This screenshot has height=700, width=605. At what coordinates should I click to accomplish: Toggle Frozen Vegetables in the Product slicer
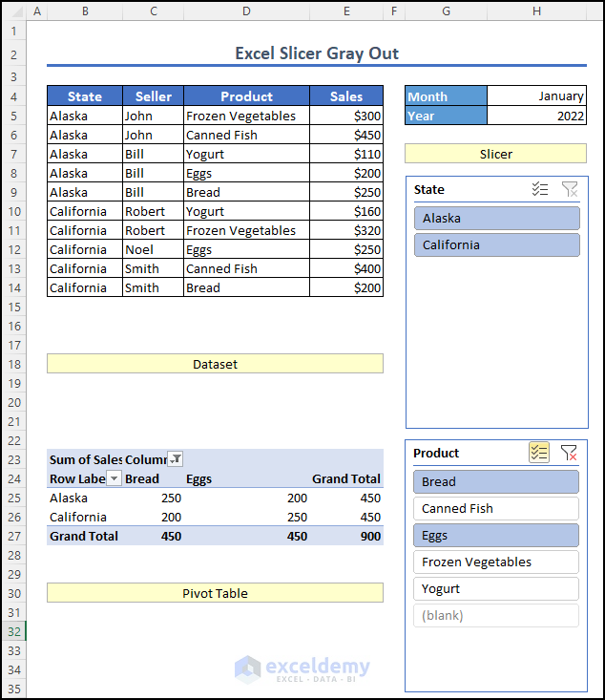pyautogui.click(x=496, y=562)
